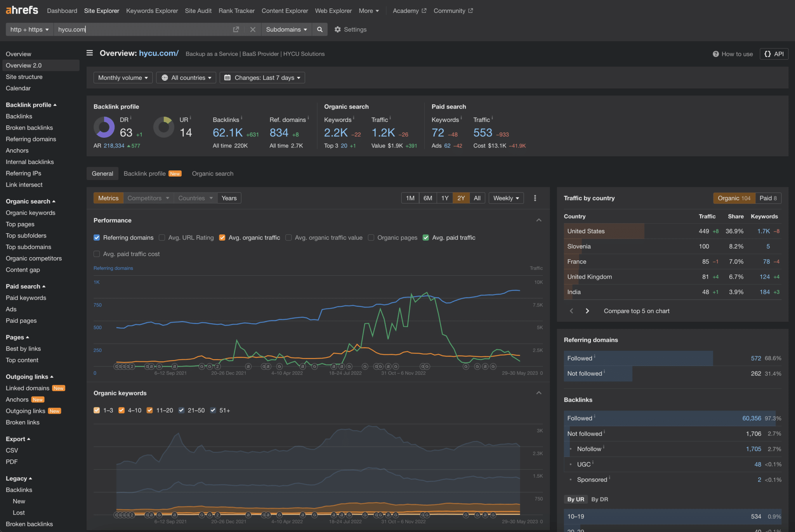Open How to use help icon
The width and height of the screenshot is (795, 532).
[x=716, y=54]
